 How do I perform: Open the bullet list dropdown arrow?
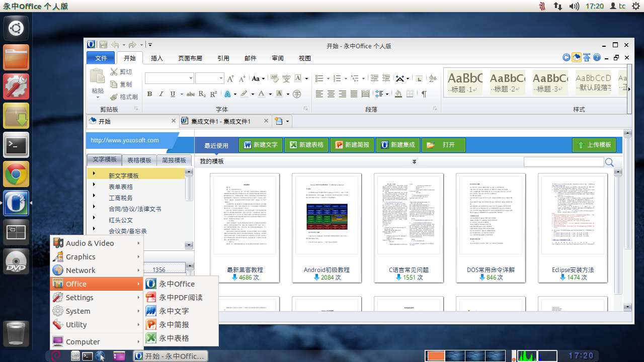pyautogui.click(x=328, y=78)
